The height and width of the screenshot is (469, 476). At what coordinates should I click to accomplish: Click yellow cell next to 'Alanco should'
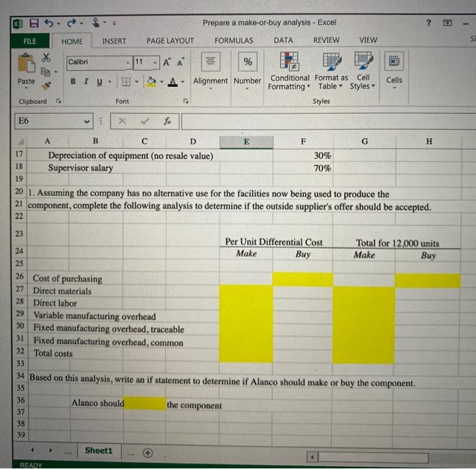145,404
